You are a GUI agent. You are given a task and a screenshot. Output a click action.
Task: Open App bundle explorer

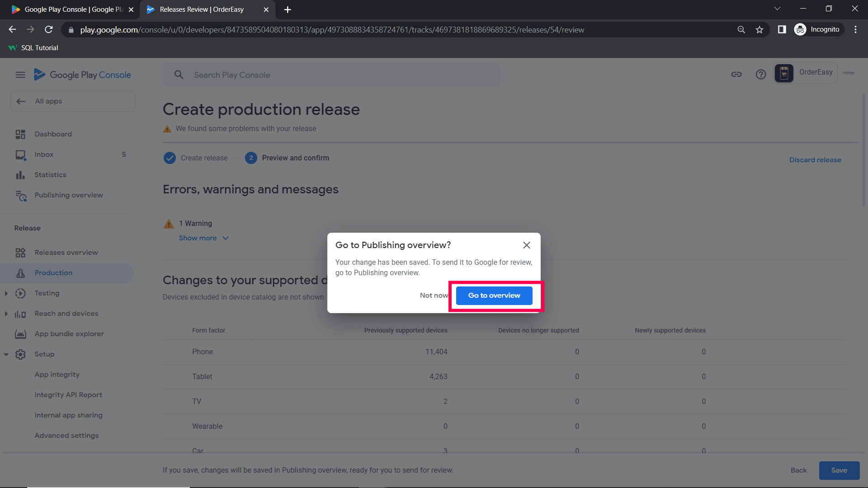click(x=69, y=334)
